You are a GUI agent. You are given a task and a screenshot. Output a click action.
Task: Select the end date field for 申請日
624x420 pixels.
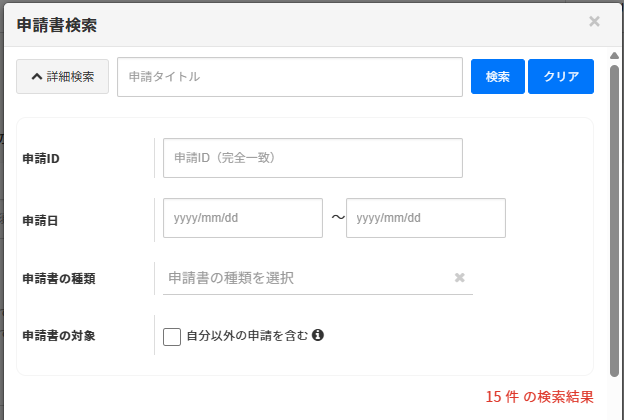(x=425, y=218)
